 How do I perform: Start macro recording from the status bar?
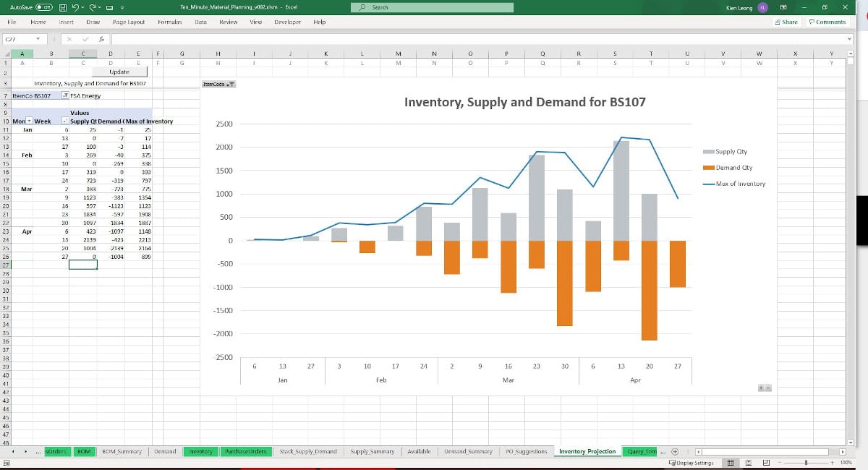click(x=7, y=462)
